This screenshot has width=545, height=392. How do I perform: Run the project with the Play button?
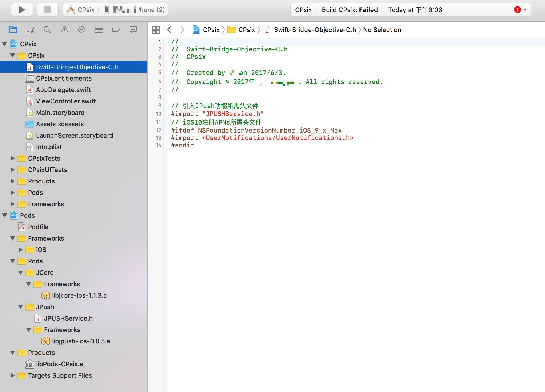point(22,10)
